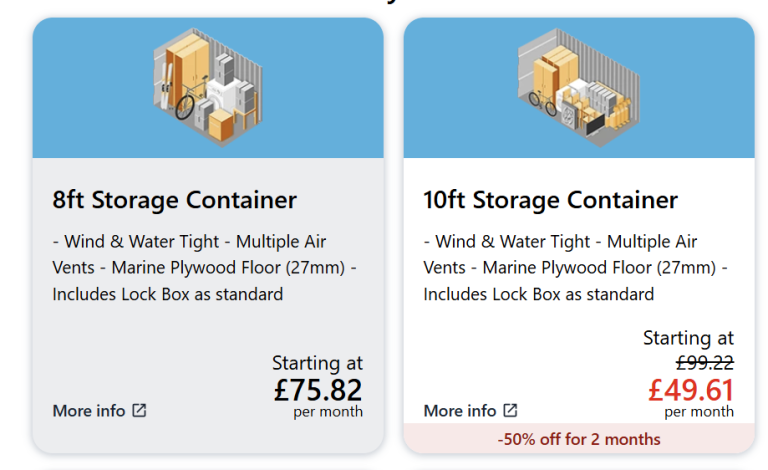Screen dimensions: 768x470
Task: Click the -50% off for 2 months banner
Action: [x=579, y=439]
